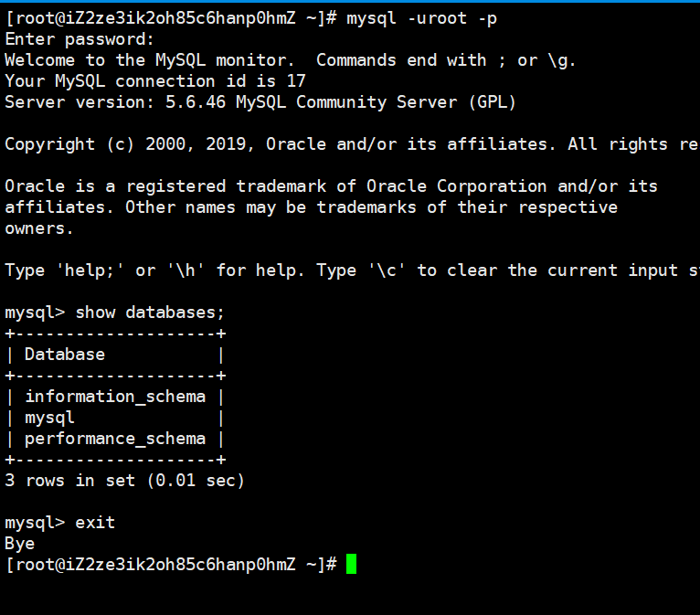Click the server version 5.6.46 text
This screenshot has height=615, width=700.
point(196,102)
